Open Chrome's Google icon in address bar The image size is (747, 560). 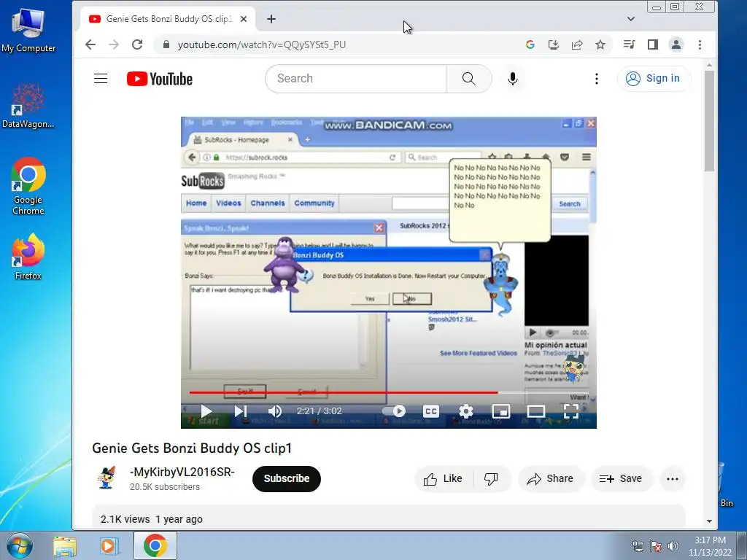coord(530,44)
